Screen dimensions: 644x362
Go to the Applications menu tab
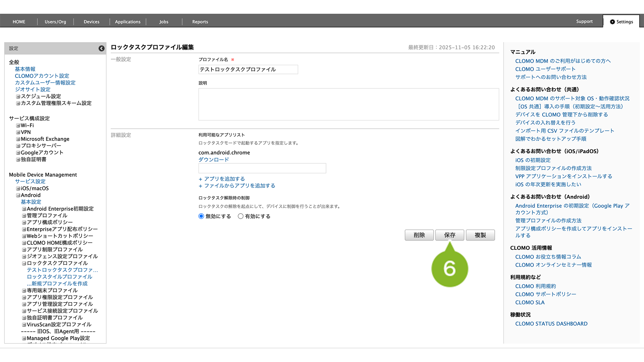[127, 22]
